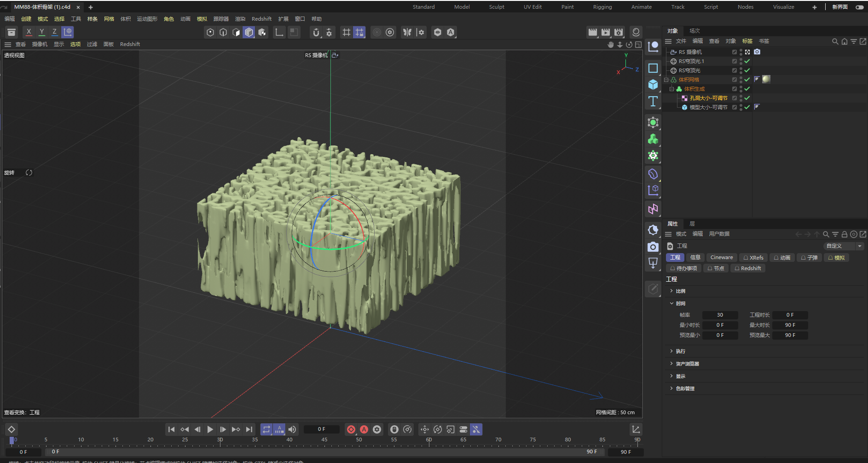The height and width of the screenshot is (463, 868).
Task: Click the highlighted workplane grid lock icon
Action: pyautogui.click(x=359, y=32)
